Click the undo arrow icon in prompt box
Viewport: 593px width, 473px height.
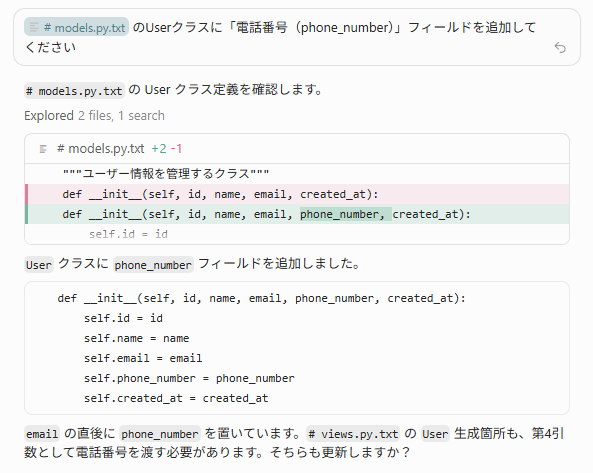560,48
